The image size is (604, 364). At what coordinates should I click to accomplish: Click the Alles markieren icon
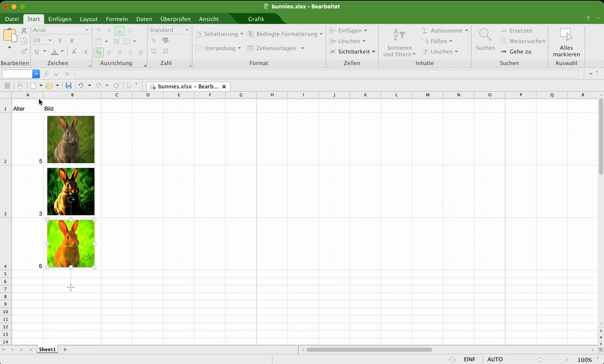[566, 35]
